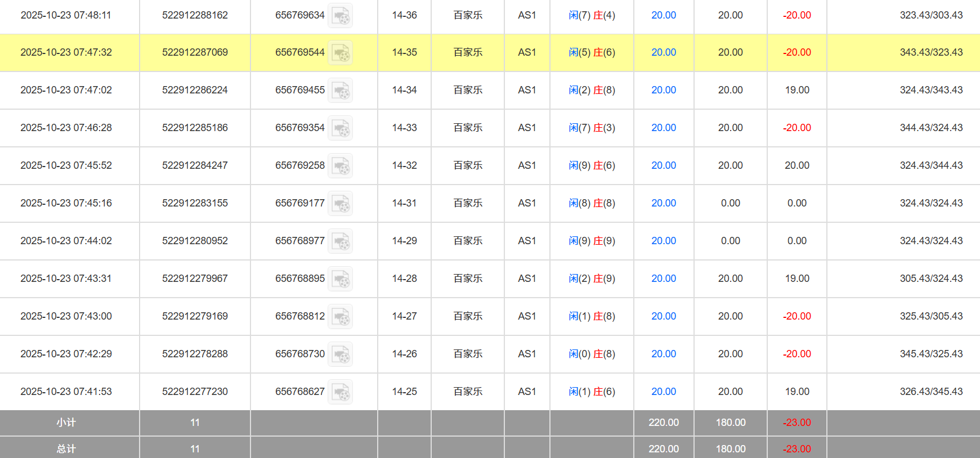The image size is (980, 458).
Task: Click the replay icon next to 656769544
Action: click(340, 53)
